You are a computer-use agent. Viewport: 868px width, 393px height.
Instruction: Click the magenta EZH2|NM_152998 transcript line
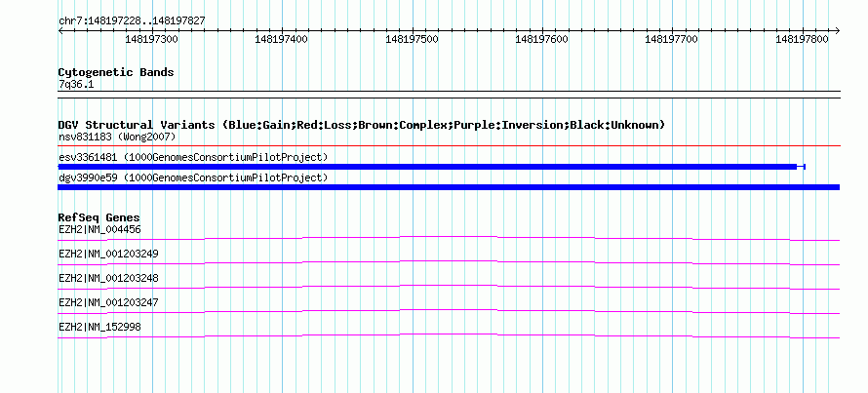449,336
